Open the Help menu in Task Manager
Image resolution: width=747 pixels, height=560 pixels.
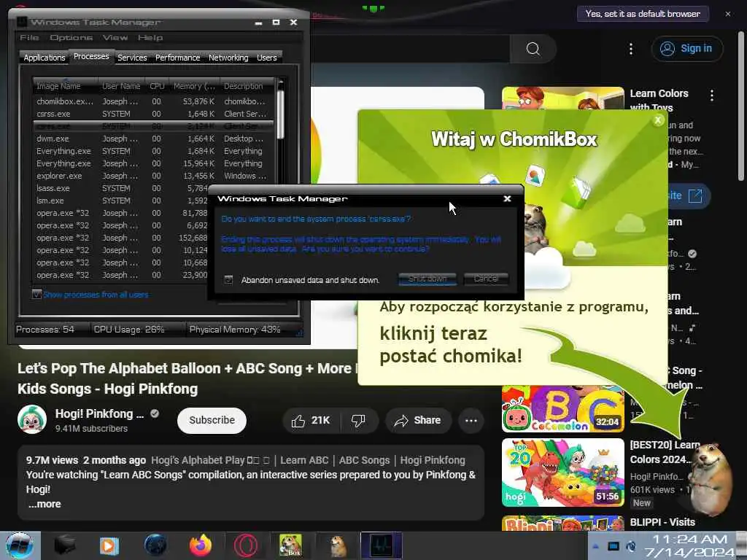(x=150, y=37)
